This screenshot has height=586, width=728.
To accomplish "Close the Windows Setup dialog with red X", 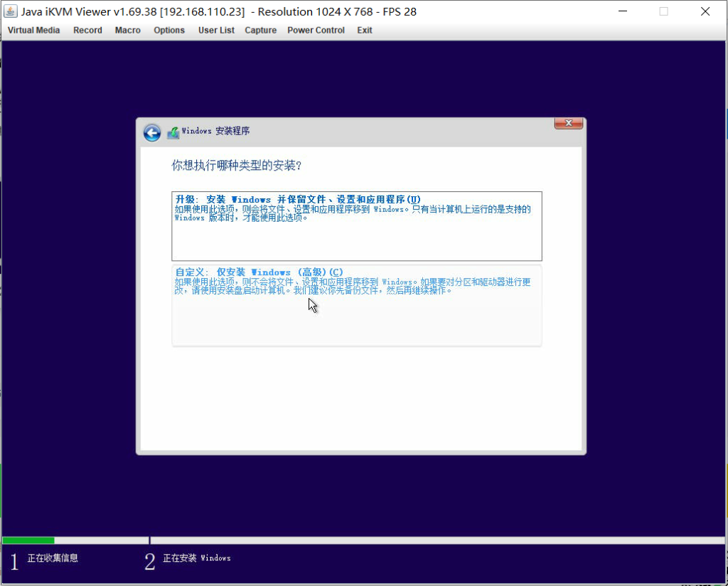I will (x=568, y=123).
